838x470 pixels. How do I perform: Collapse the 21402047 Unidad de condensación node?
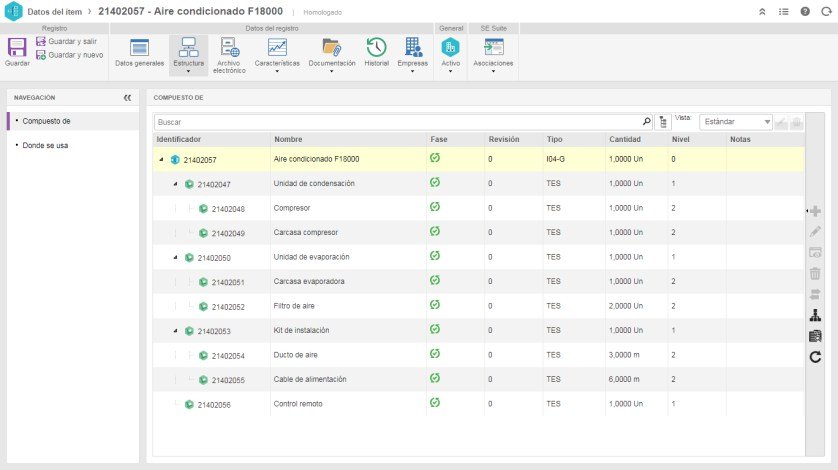[175, 184]
